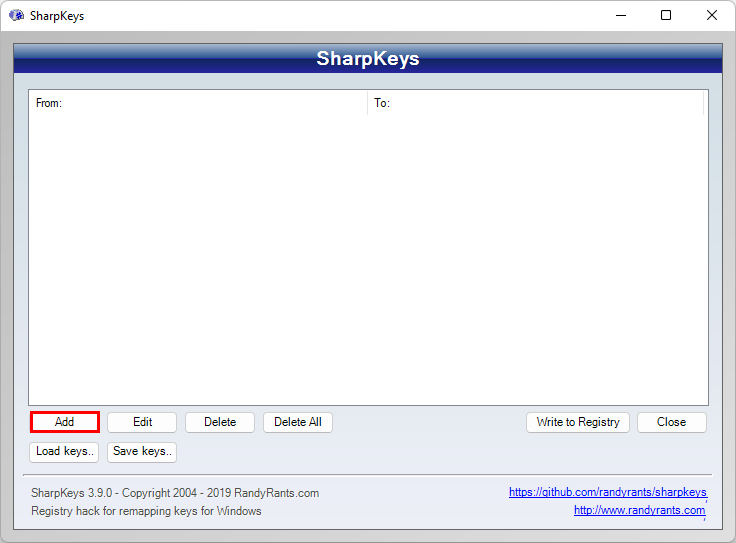
Task: Open the GitHub randyrants/sharpkeys link
Action: [x=607, y=492]
